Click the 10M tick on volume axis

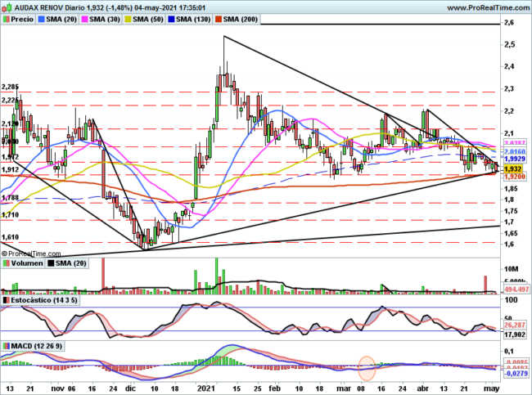(x=512, y=269)
